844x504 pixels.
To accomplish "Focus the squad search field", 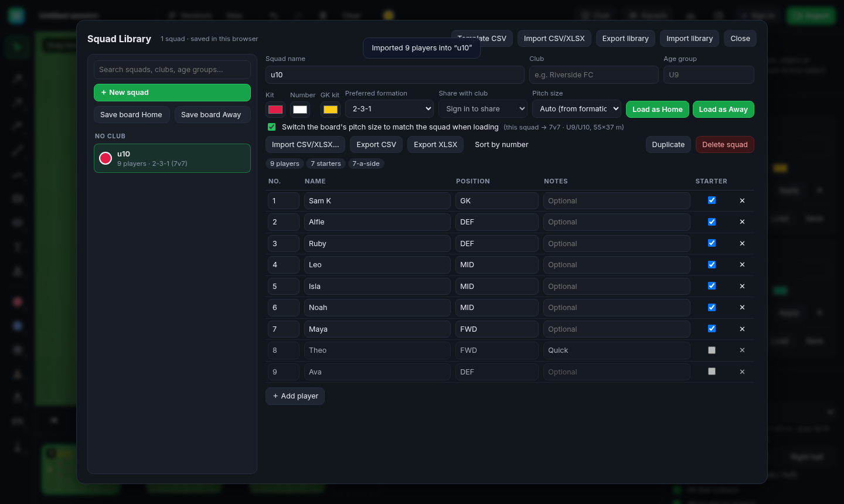I will [x=172, y=70].
